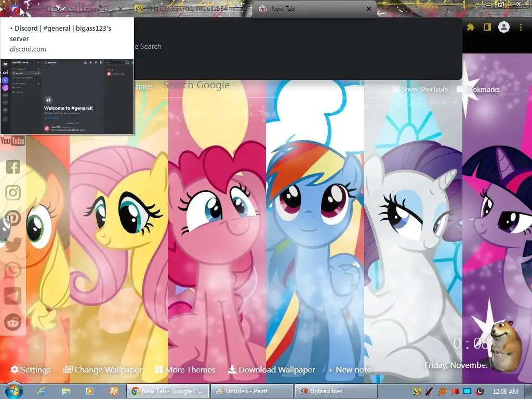The width and height of the screenshot is (532, 399).
Task: Open the Twitter bird sidebar shortcut
Action: 13,245
